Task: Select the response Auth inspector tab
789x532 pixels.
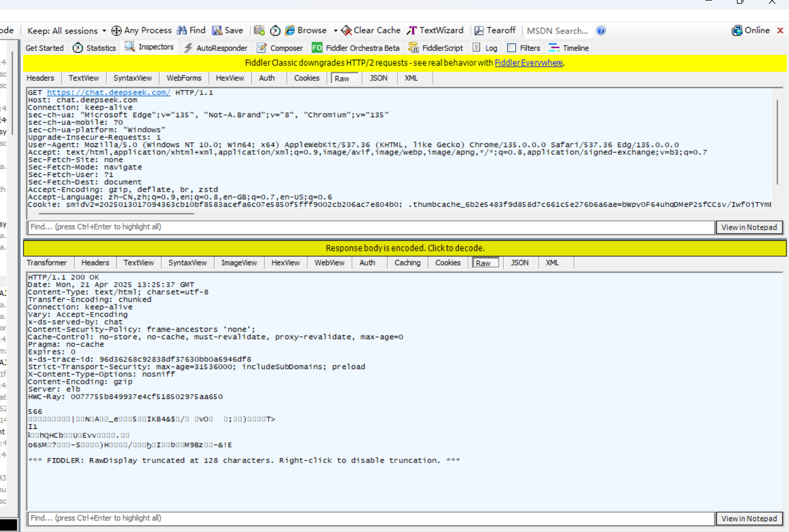Action: point(367,263)
